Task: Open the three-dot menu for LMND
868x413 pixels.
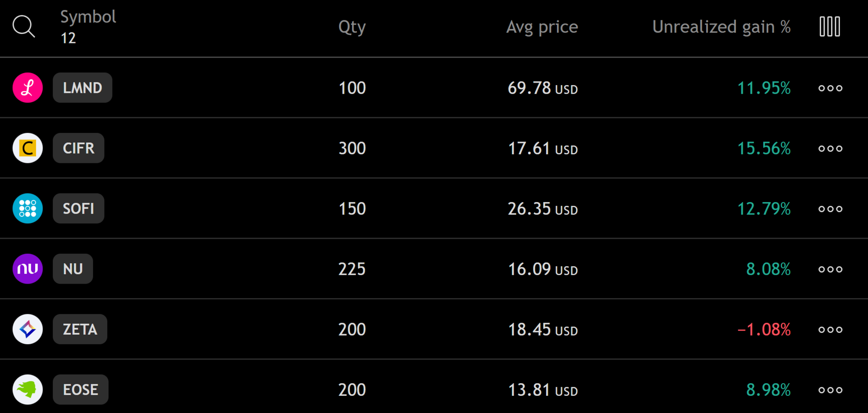Action: 830,88
